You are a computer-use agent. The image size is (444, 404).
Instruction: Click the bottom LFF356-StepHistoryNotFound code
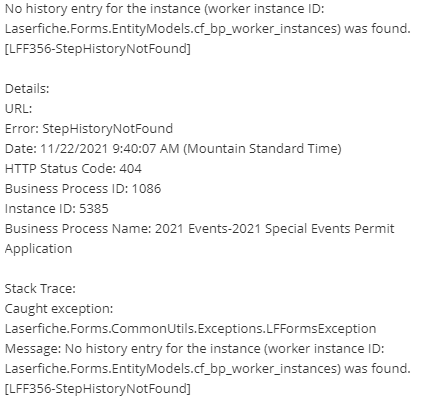[98, 389]
